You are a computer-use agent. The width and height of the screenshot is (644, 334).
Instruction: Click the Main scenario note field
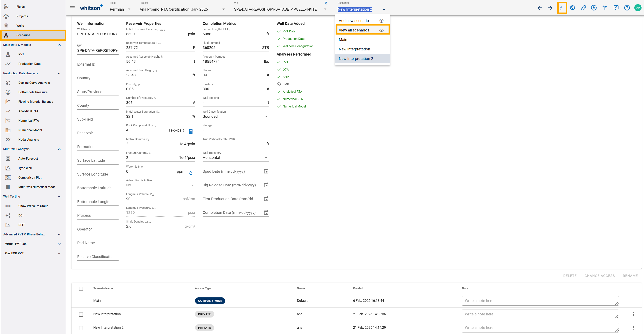[540, 301]
